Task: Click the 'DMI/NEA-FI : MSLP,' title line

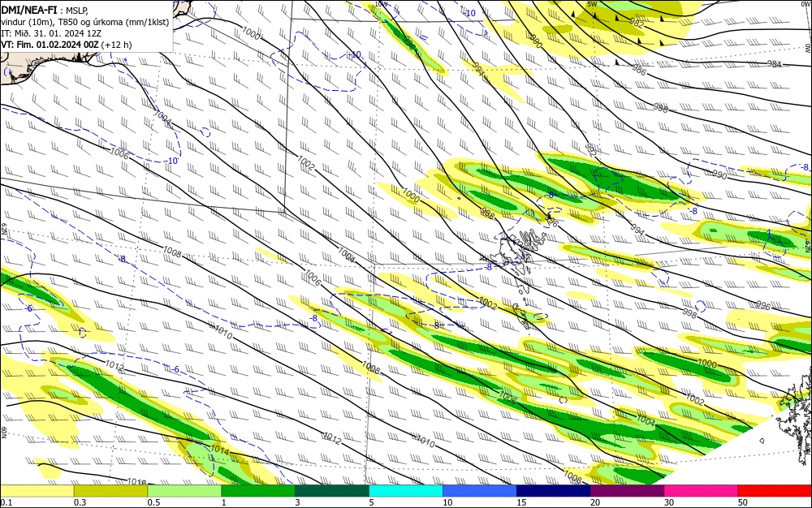Action: (x=45, y=9)
